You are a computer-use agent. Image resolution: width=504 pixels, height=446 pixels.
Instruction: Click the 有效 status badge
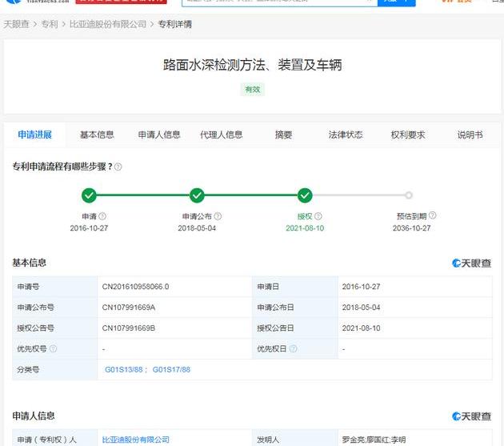(252, 90)
